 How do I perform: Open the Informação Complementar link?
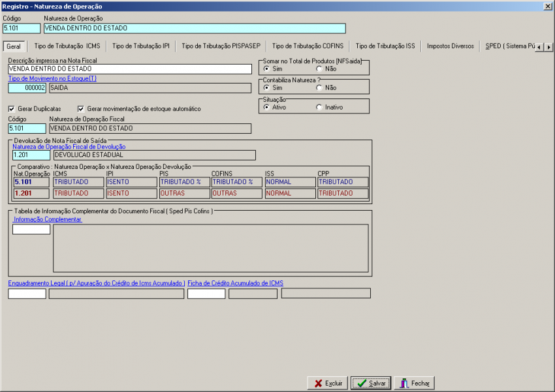tap(48, 220)
